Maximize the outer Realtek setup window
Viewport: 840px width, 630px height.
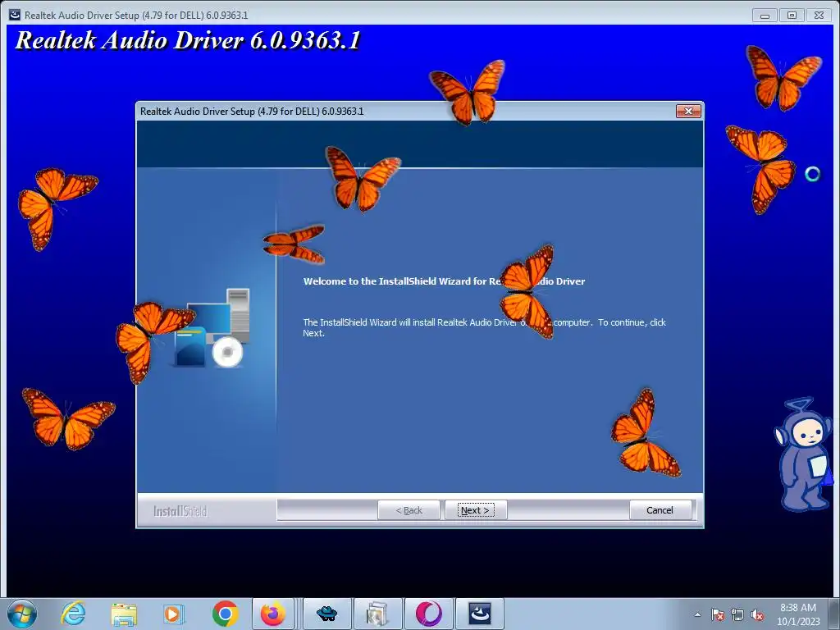(792, 16)
